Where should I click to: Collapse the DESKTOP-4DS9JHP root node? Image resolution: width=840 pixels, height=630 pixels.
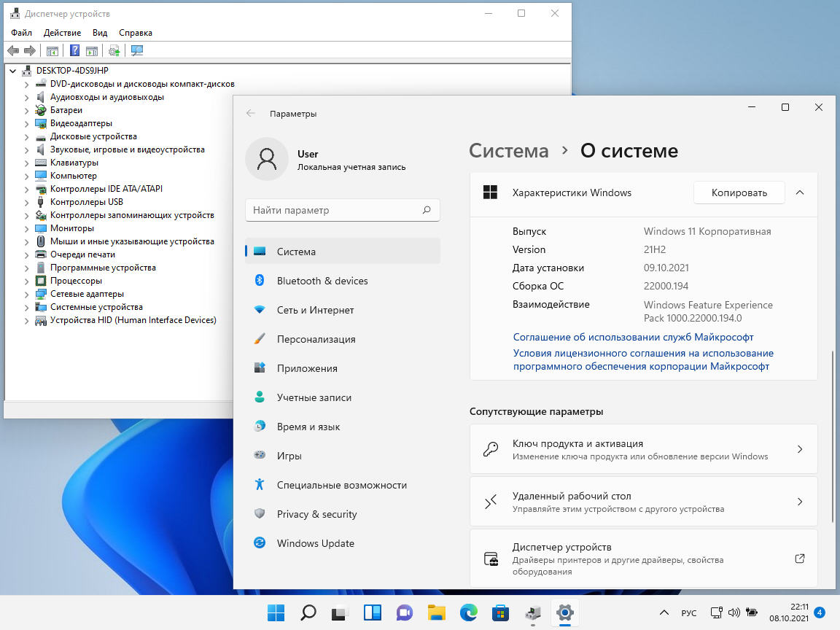[13, 71]
